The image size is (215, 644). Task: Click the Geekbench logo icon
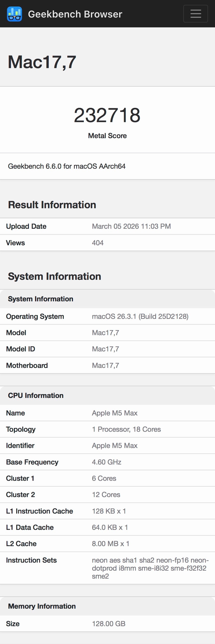[14, 14]
